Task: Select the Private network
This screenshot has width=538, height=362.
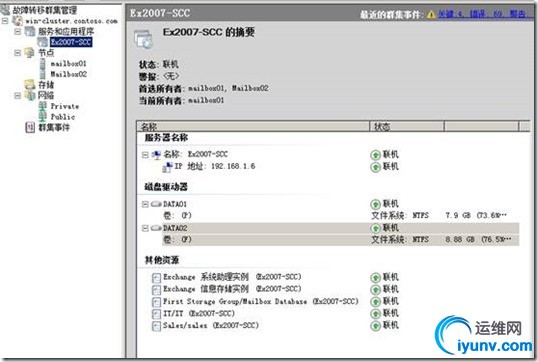Action: point(65,106)
